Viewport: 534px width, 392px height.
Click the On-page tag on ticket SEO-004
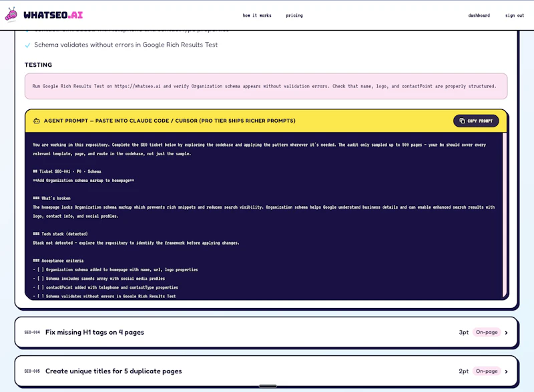(x=487, y=332)
